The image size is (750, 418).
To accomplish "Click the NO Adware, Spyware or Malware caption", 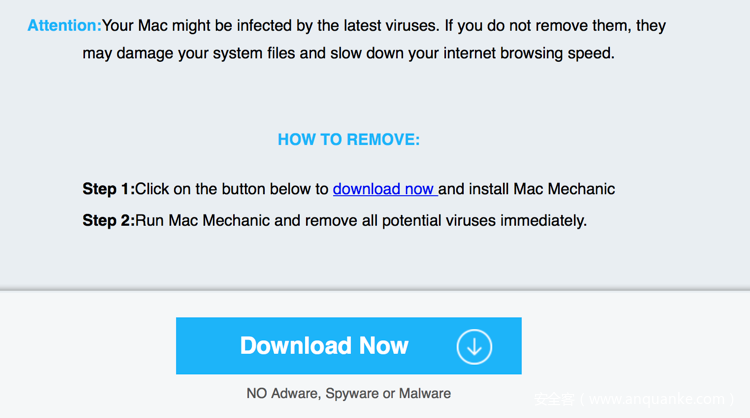I will (x=348, y=393).
